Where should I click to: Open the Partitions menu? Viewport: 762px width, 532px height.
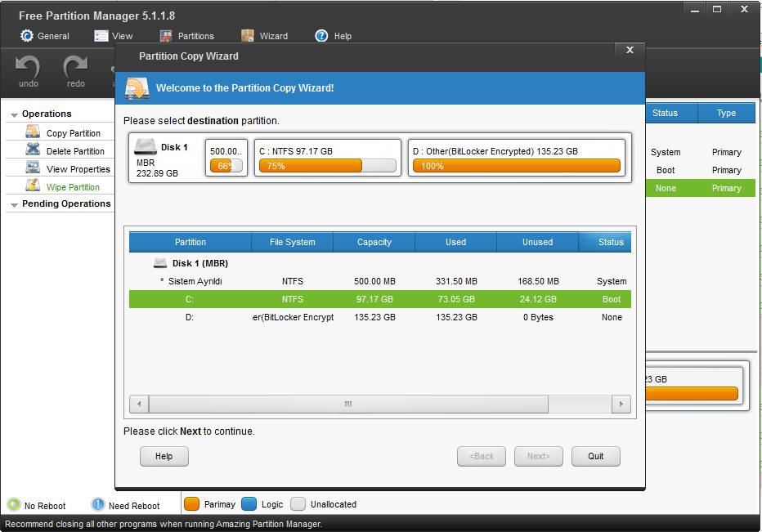tap(186, 36)
